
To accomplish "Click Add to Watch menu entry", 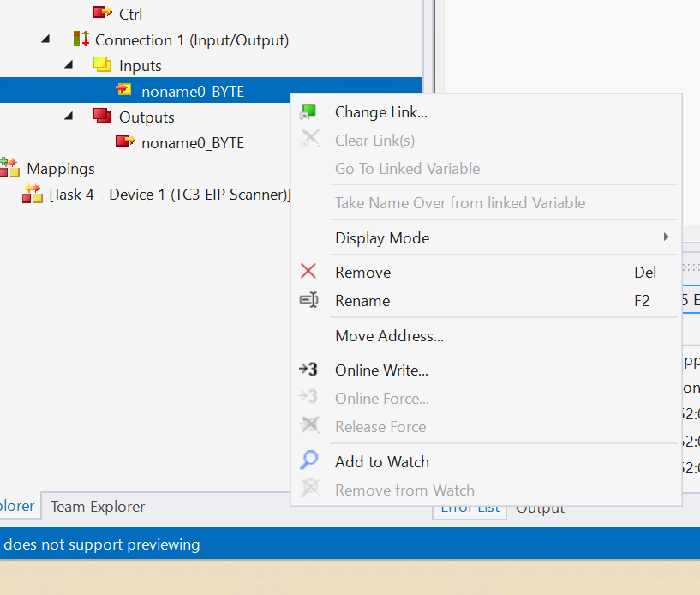I will [x=381, y=461].
